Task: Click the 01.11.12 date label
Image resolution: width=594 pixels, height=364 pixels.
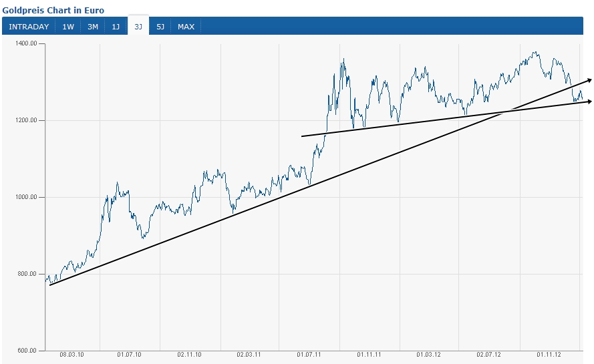Action: [x=549, y=357]
